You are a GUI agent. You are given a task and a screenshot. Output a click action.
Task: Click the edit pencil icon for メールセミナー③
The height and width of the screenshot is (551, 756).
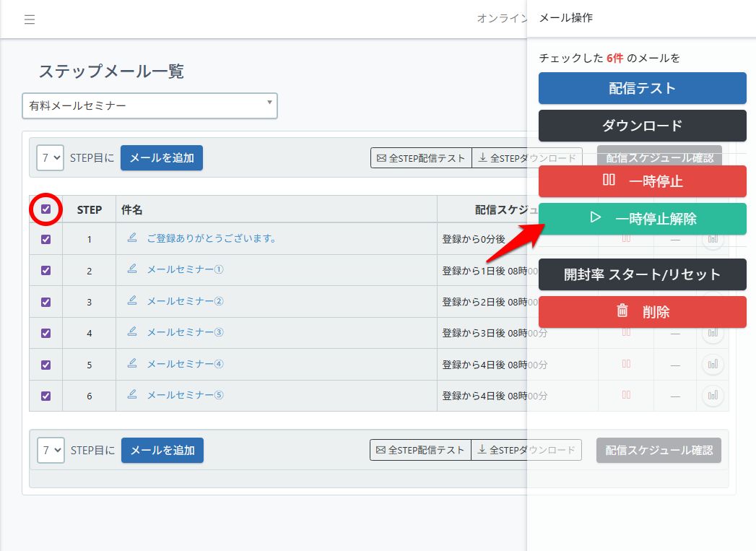coord(132,331)
